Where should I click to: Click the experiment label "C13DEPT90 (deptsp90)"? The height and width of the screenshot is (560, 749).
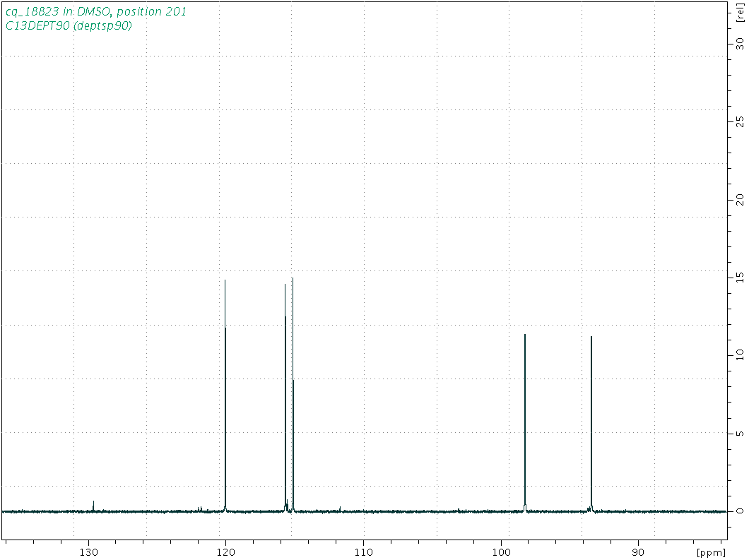69,26
